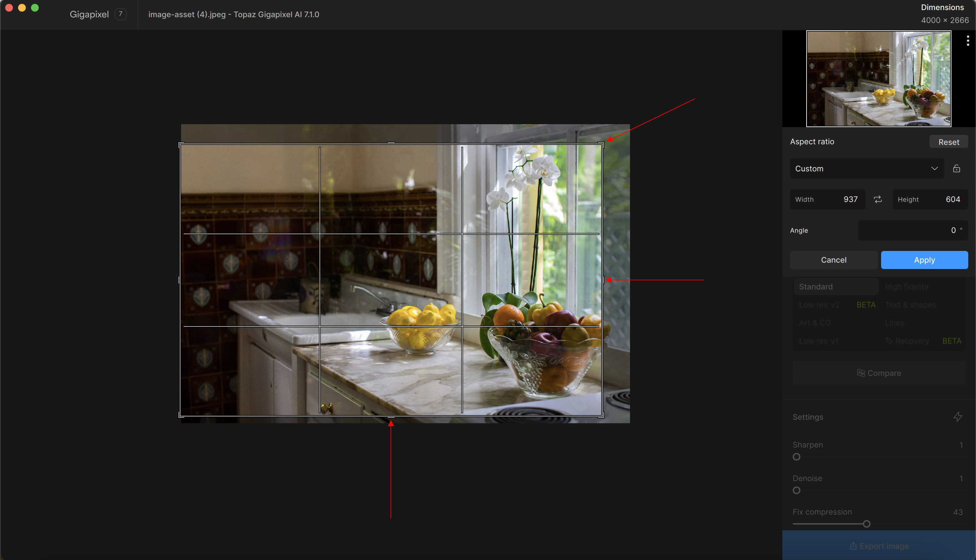Select the Standard AI model
The width and height of the screenshot is (976, 560).
point(835,286)
